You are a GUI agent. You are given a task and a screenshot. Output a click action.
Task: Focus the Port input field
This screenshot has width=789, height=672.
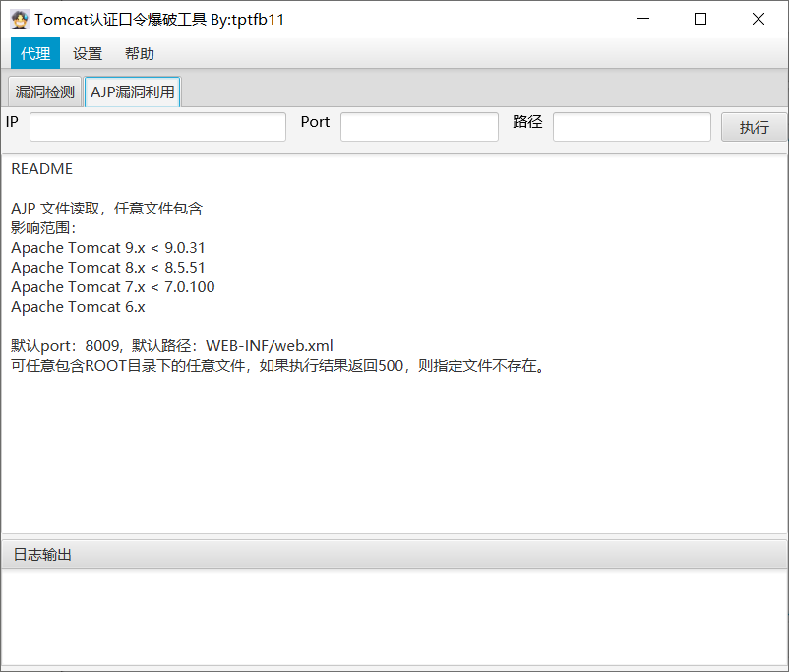(419, 127)
